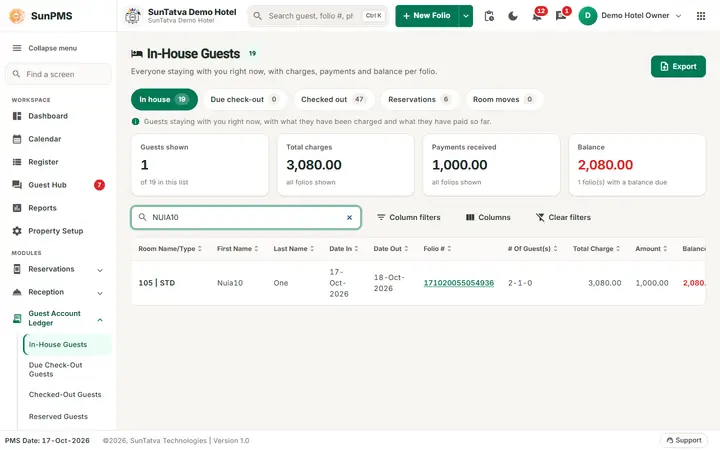
Task: Click the Support button
Action: click(684, 440)
